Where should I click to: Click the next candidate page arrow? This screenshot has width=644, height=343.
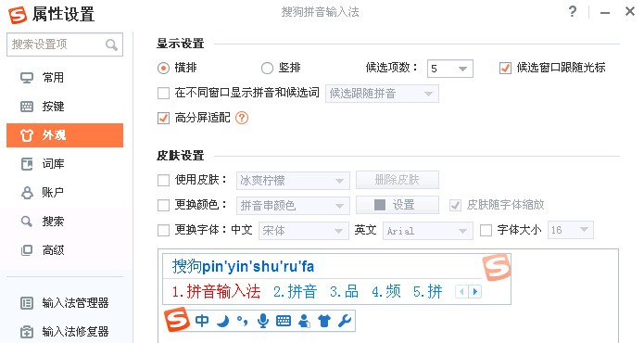click(475, 292)
